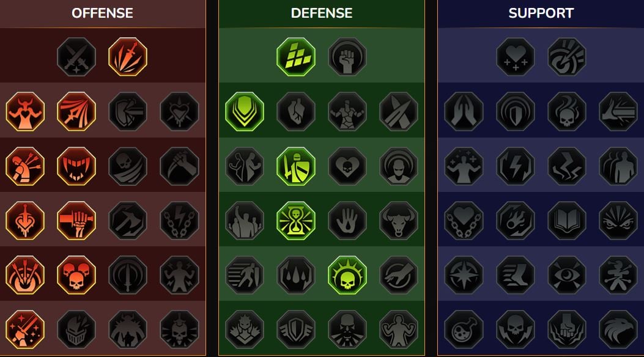This screenshot has height=357, width=644.
Task: Pick the heart with plus signs mastery
Action: [x=516, y=57]
